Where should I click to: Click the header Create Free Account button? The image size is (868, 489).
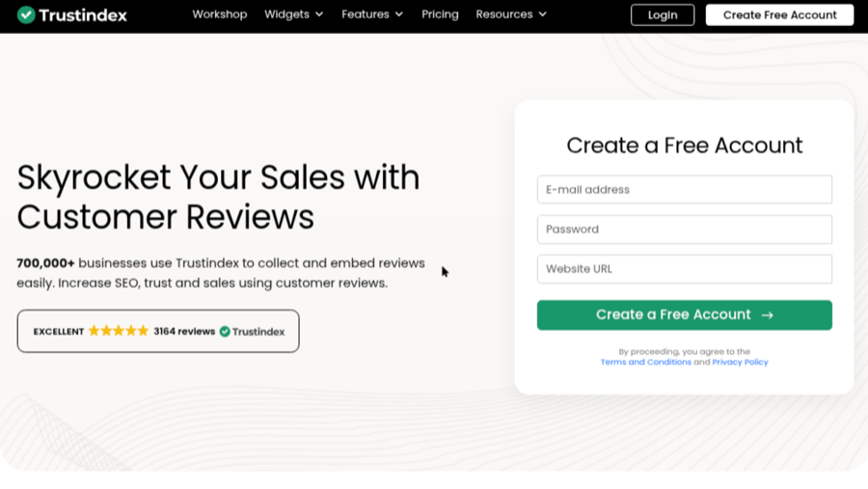click(779, 15)
